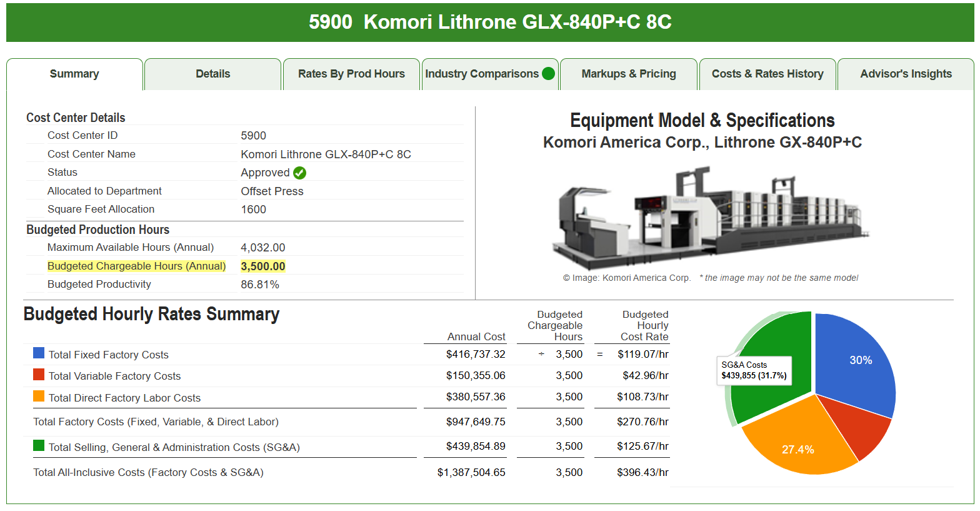Open Rates By Prod Hours tab
This screenshot has height=511, width=980.
coord(351,74)
